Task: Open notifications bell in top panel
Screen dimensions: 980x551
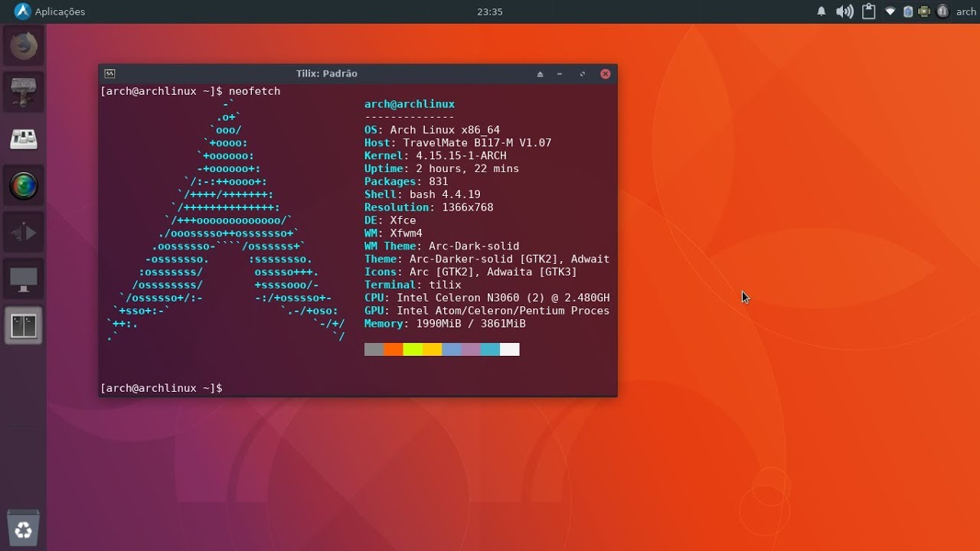Action: [822, 11]
